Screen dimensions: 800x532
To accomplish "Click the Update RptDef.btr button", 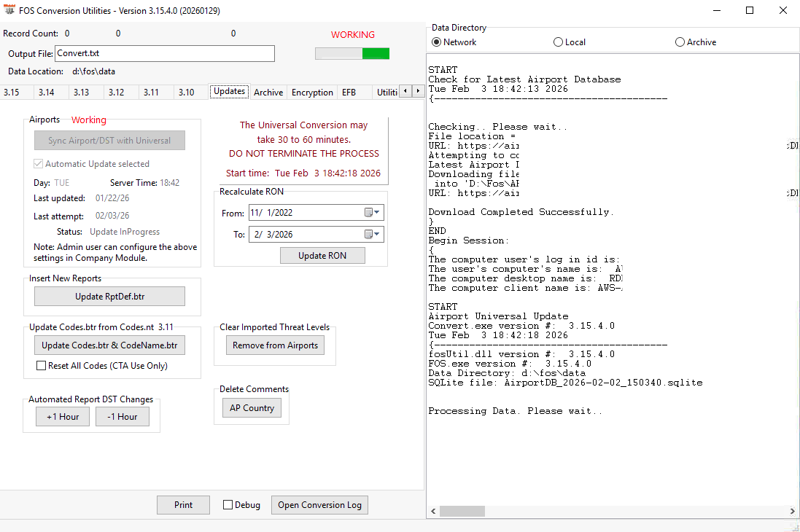I will coord(109,297).
